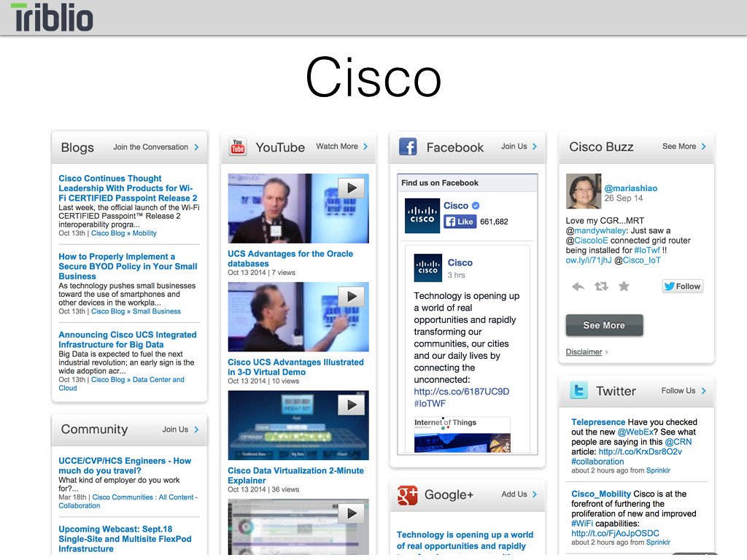Select the YouTube panel icon

click(x=236, y=147)
